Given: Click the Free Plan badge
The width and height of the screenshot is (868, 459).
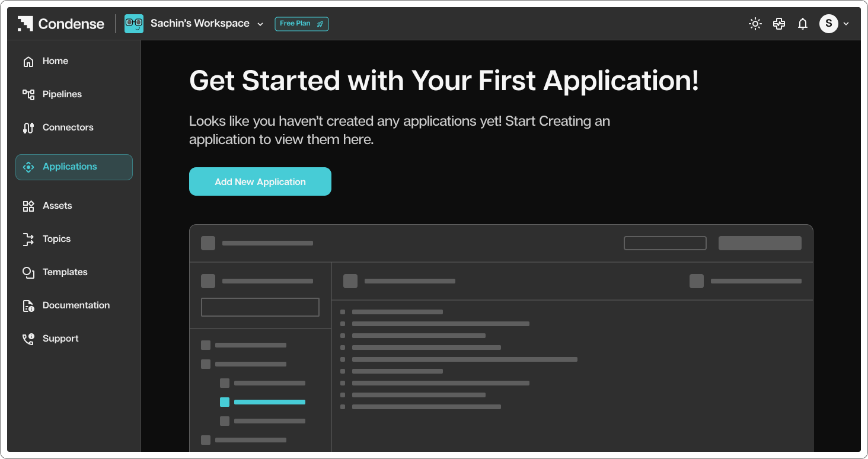Looking at the screenshot, I should point(301,24).
